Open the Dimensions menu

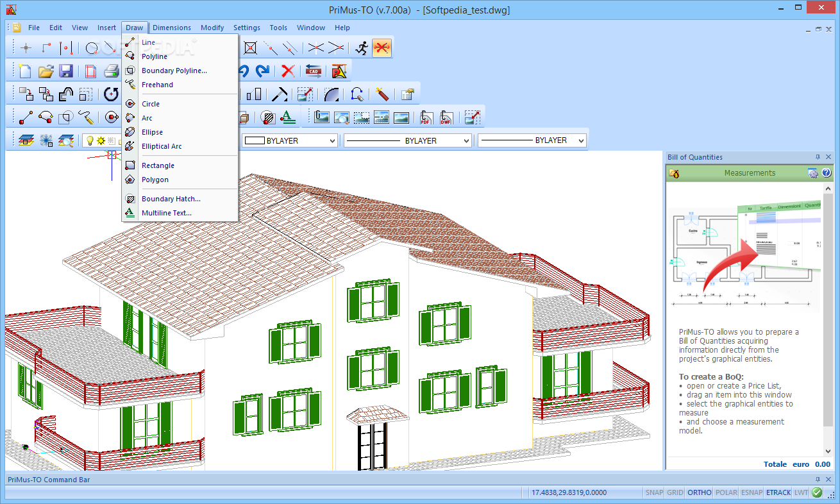click(x=172, y=28)
